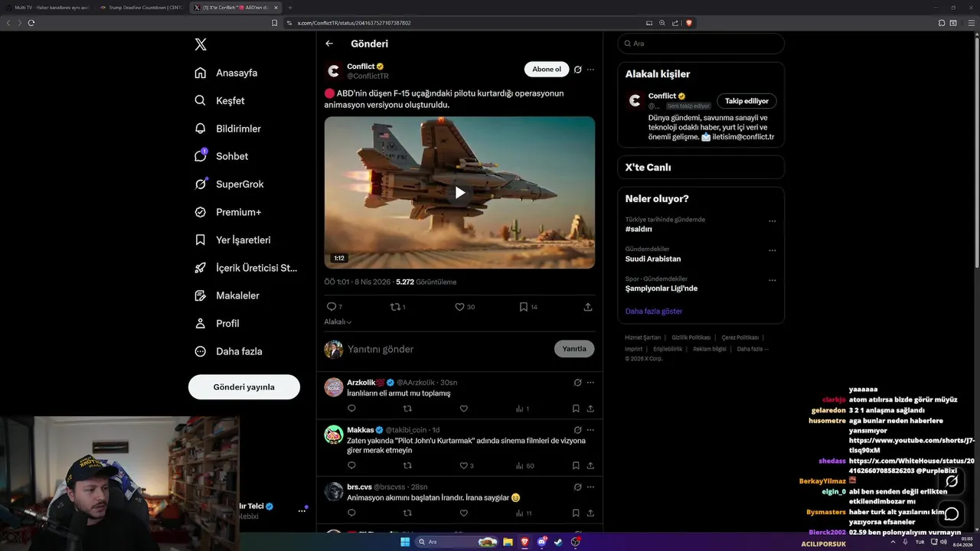Open Steam from the taskbar
980x551 pixels.
click(x=558, y=542)
